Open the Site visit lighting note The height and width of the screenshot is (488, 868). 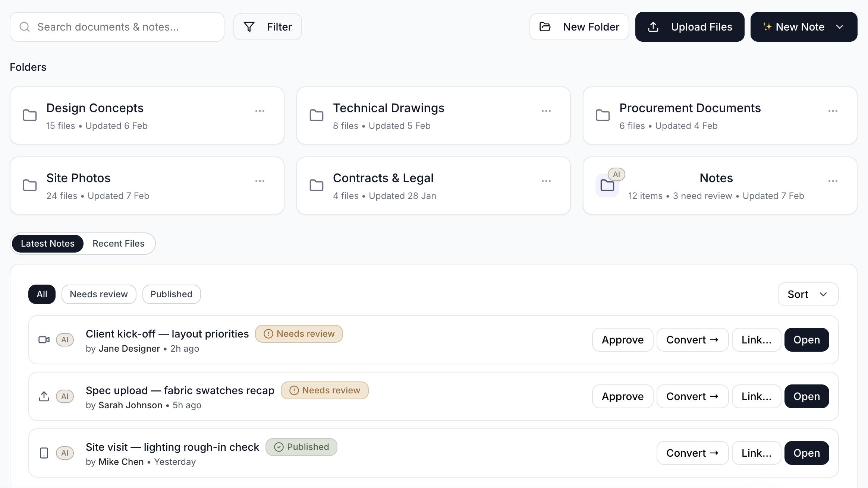tap(806, 453)
